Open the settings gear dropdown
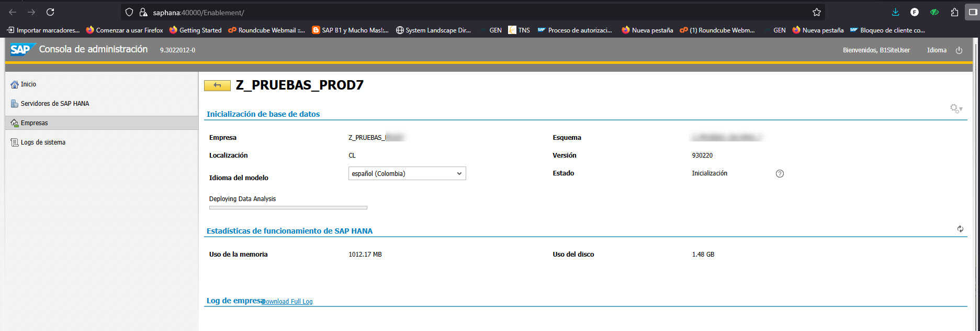 pyautogui.click(x=956, y=108)
